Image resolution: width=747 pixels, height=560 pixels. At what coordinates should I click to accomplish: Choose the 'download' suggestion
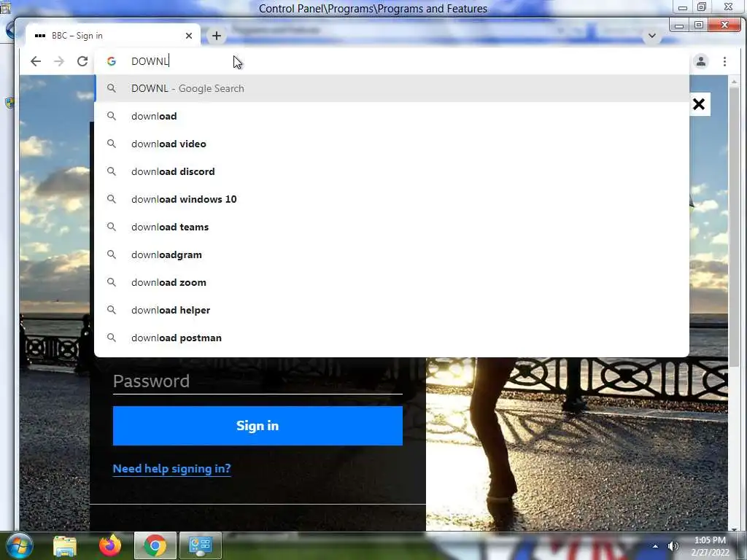[392, 116]
